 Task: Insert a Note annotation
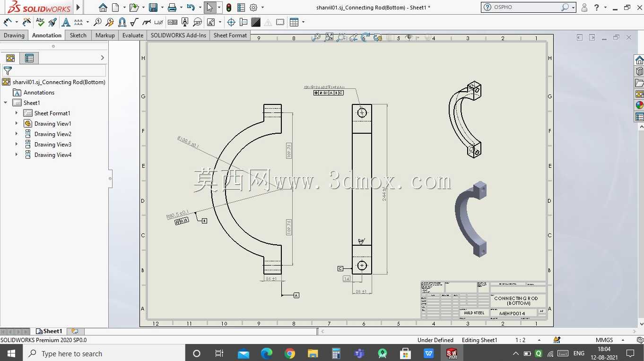click(66, 22)
